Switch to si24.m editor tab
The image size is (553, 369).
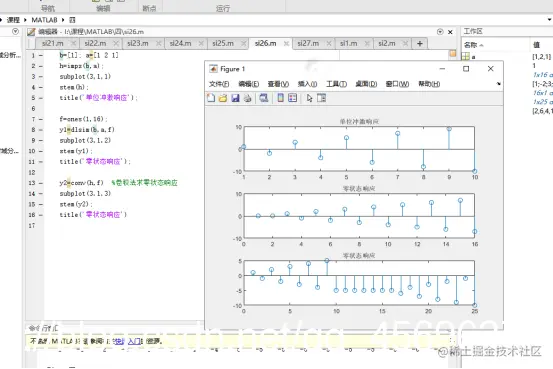pos(181,43)
